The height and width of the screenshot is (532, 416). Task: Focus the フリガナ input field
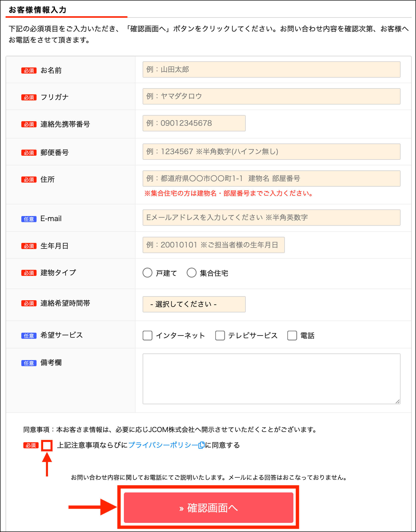coord(271,96)
